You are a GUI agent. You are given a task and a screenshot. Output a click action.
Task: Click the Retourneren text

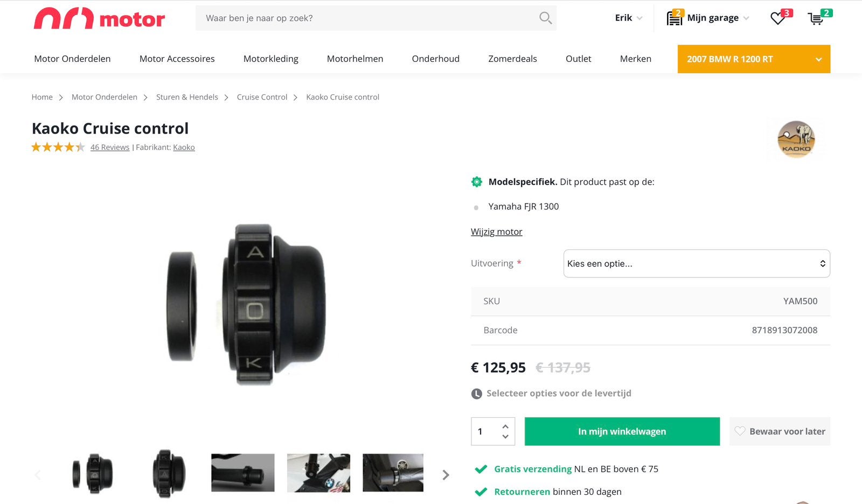click(x=522, y=492)
